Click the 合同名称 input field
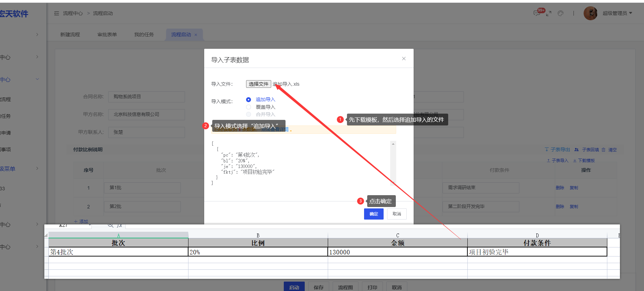Image resolution: width=644 pixels, height=291 pixels. coord(146,97)
